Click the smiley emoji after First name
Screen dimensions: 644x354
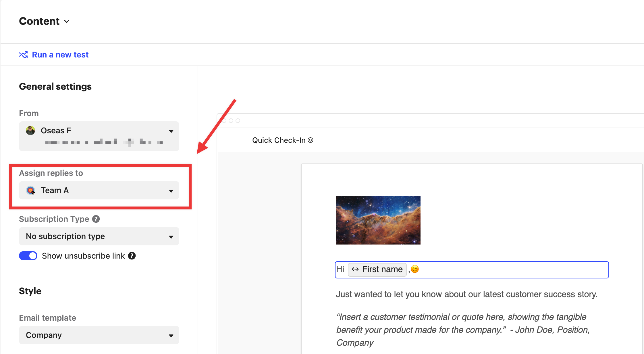point(415,269)
